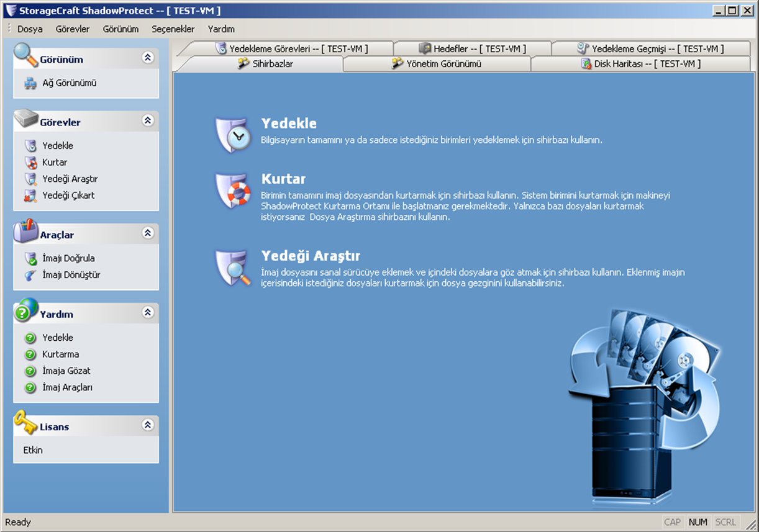The image size is (759, 532).
Task: Collapse the Araçlar sidebar panel
Action: click(148, 233)
